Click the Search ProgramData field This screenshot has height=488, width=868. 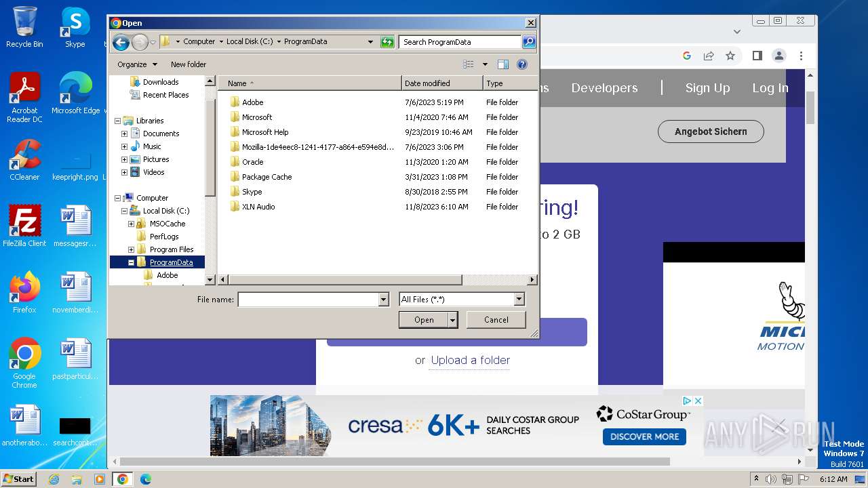point(460,42)
